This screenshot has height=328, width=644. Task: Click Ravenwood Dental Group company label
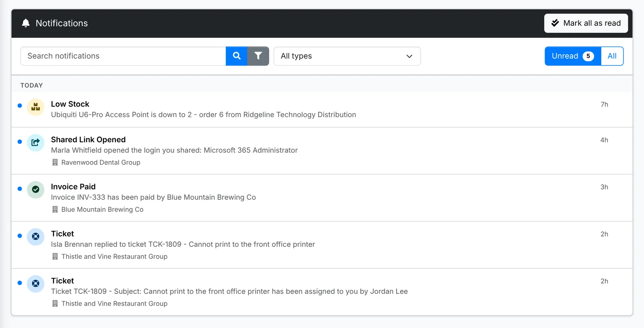101,162
